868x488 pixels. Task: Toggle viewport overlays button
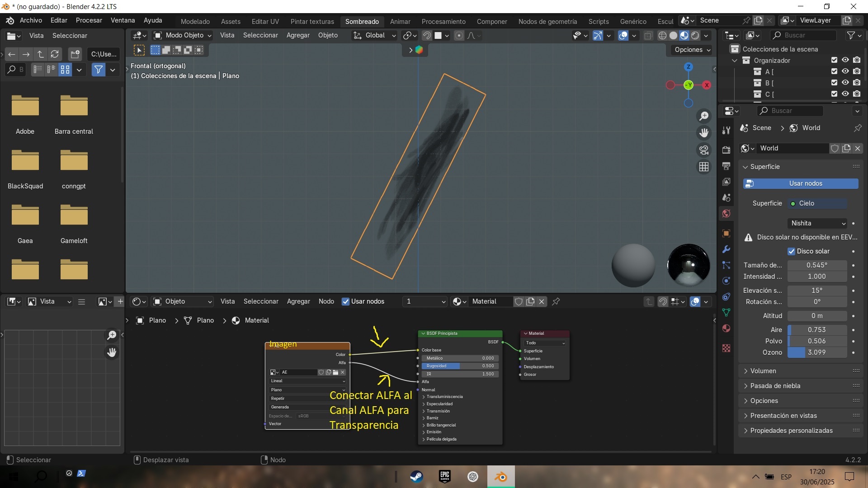click(623, 35)
